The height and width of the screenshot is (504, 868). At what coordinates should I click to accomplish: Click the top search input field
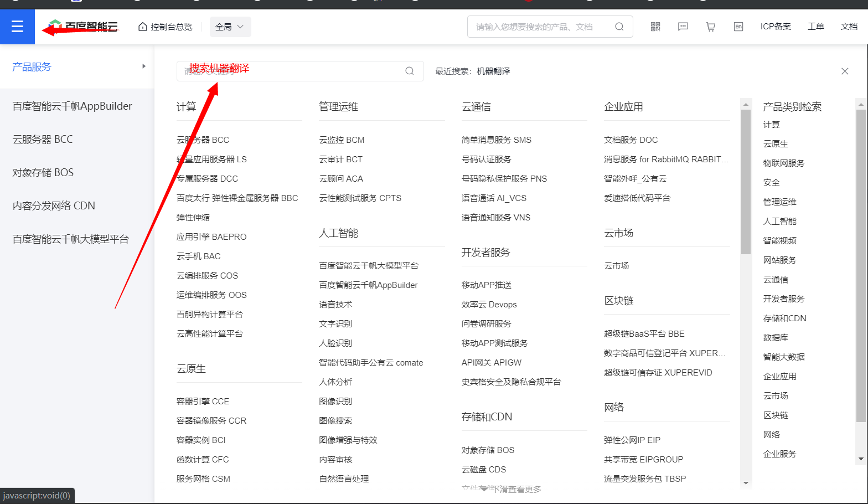point(550,27)
